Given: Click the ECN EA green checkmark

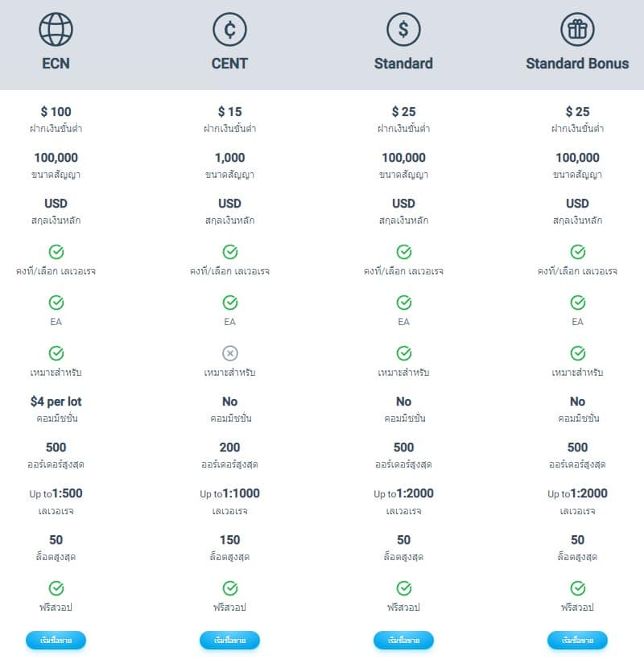Looking at the screenshot, I should 56,303.
